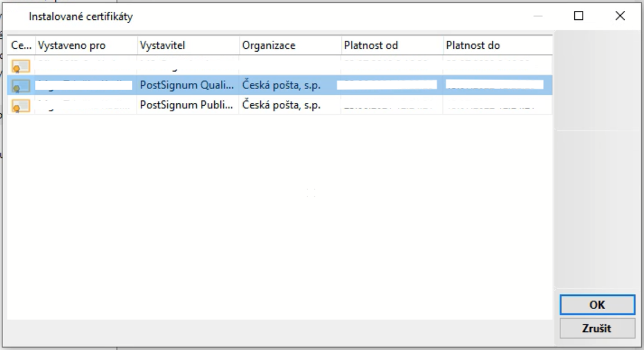Click the Vystavitel column header
The height and width of the screenshot is (350, 644).
pyautogui.click(x=188, y=46)
